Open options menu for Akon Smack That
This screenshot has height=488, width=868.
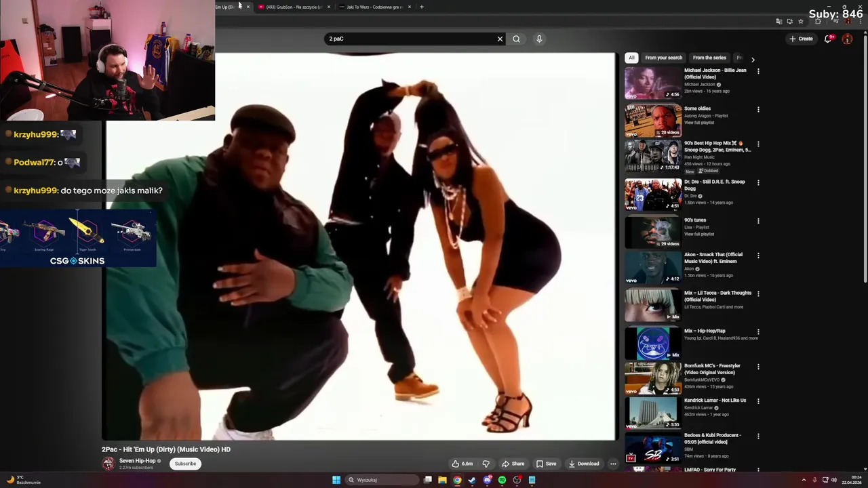(758, 256)
